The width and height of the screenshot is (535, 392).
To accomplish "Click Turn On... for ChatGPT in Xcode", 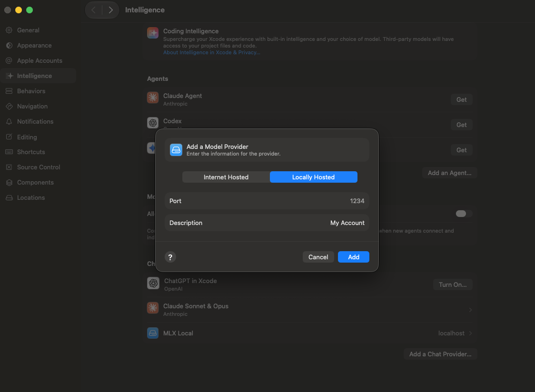I will click(x=453, y=284).
